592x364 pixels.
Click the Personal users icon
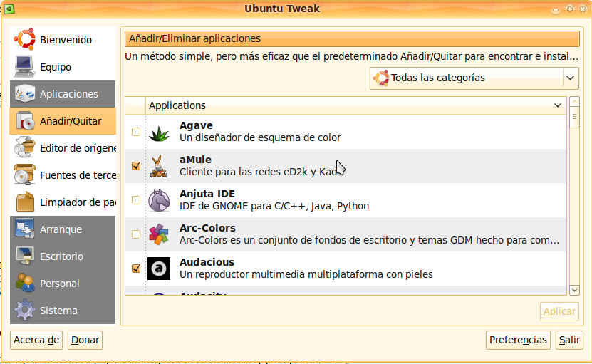25,283
